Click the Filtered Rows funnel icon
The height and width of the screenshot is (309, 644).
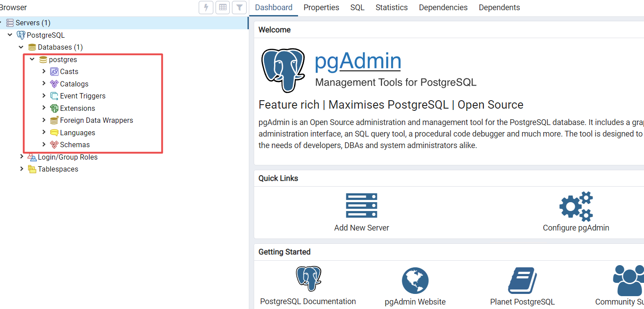[239, 7]
